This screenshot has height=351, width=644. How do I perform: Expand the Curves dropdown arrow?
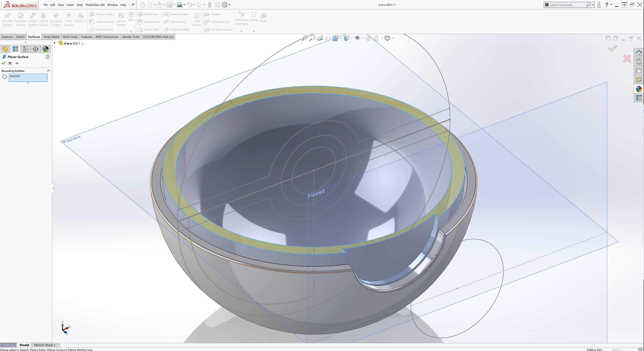pyautogui.click(x=253, y=31)
